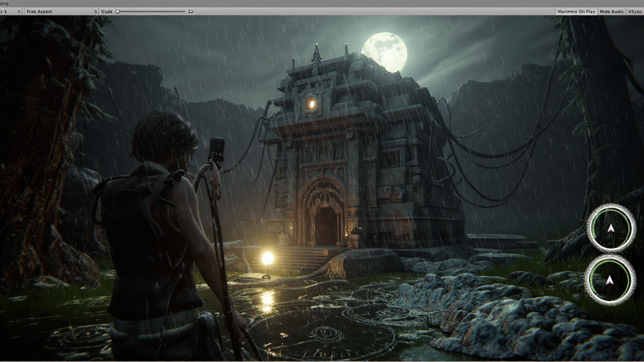The width and height of the screenshot is (644, 362).
Task: Click the circular ripple in the puddle
Action: tap(327, 333)
